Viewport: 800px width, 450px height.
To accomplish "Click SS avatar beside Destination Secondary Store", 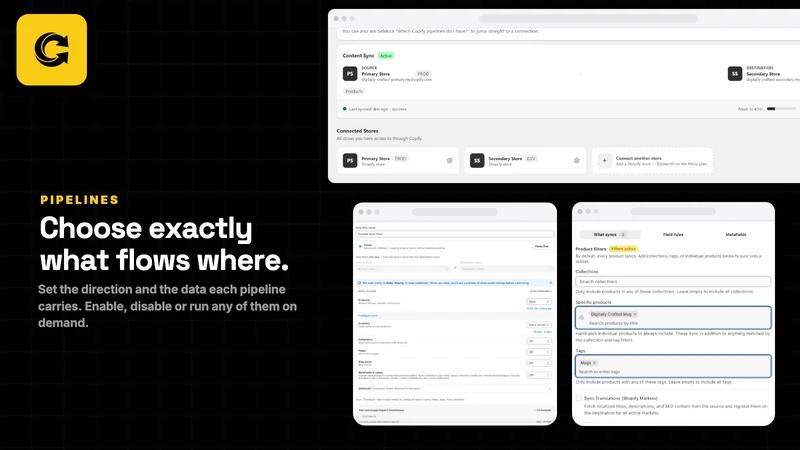I will pos(735,74).
